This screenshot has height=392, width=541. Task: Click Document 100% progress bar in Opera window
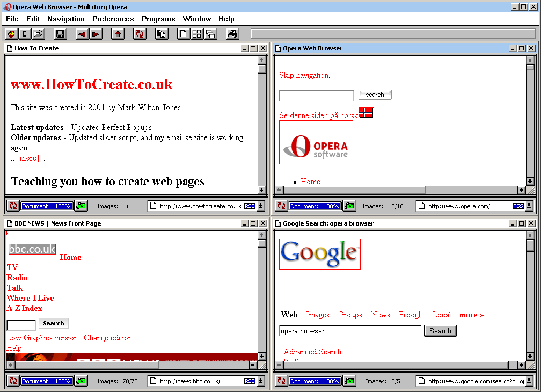[x=315, y=206]
